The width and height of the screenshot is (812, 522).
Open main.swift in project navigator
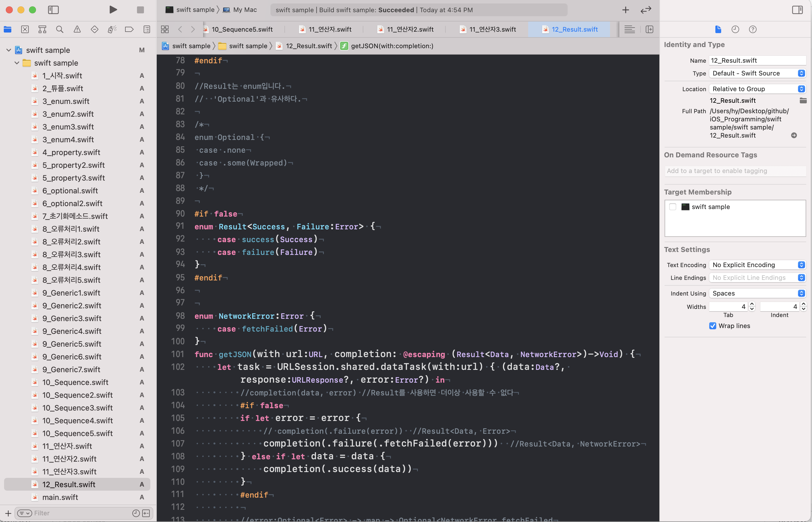coord(60,497)
